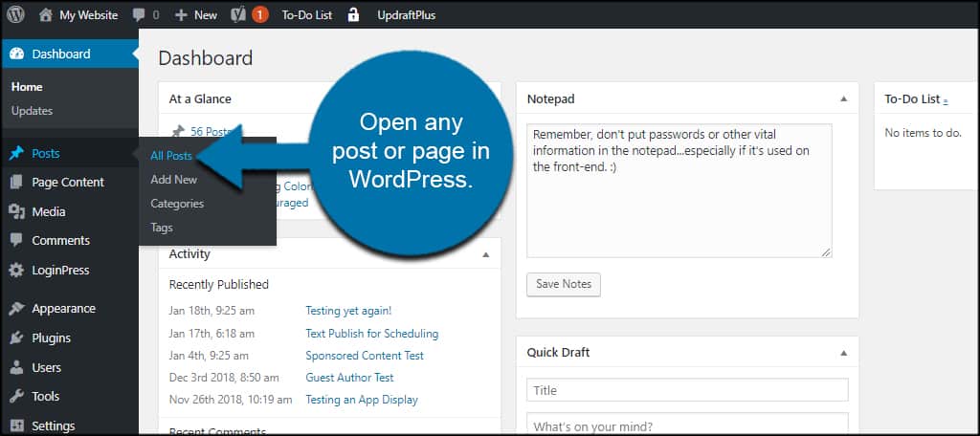Click the padlock icon in admin bar

354,15
